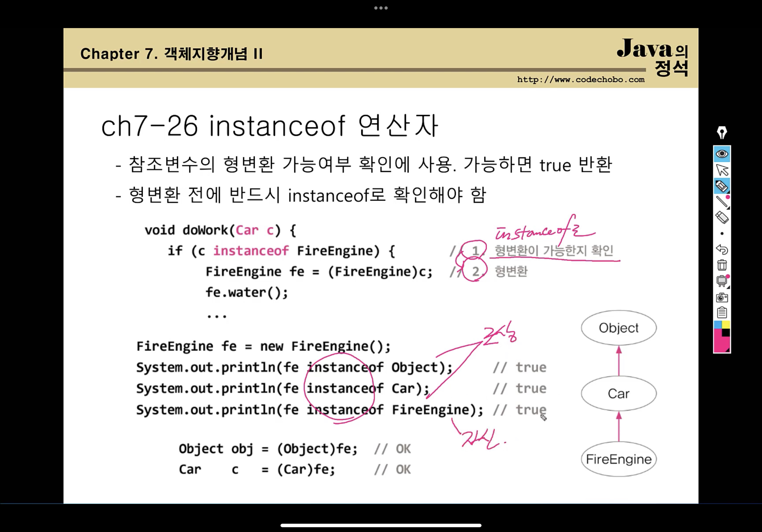Image resolution: width=762 pixels, height=532 pixels.
Task: Click the home indicator bar at bottom
Action: [381, 525]
